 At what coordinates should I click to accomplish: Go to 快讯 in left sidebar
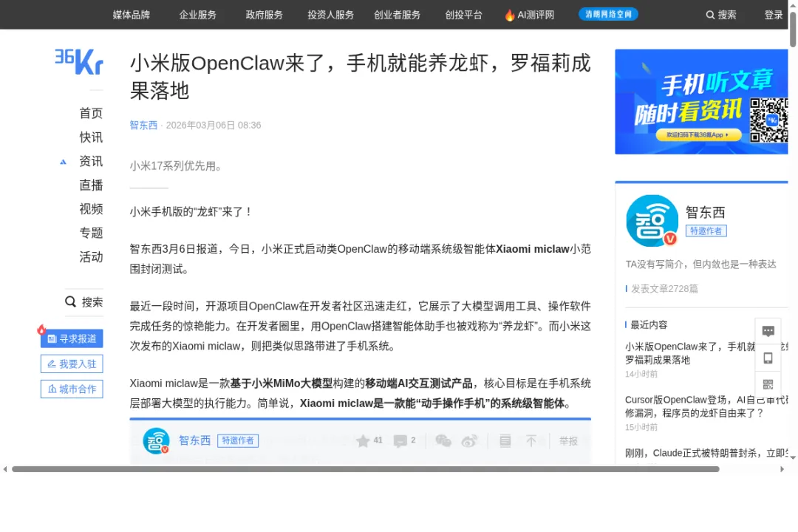(x=91, y=137)
